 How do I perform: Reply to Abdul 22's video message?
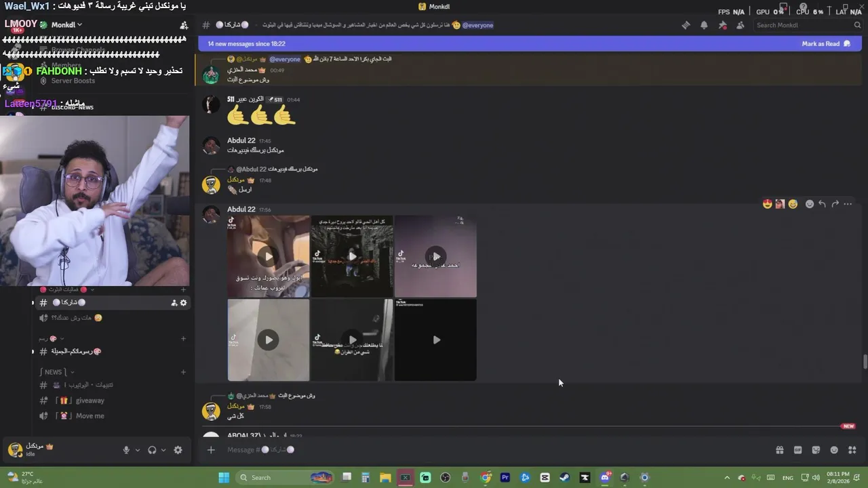click(x=822, y=204)
